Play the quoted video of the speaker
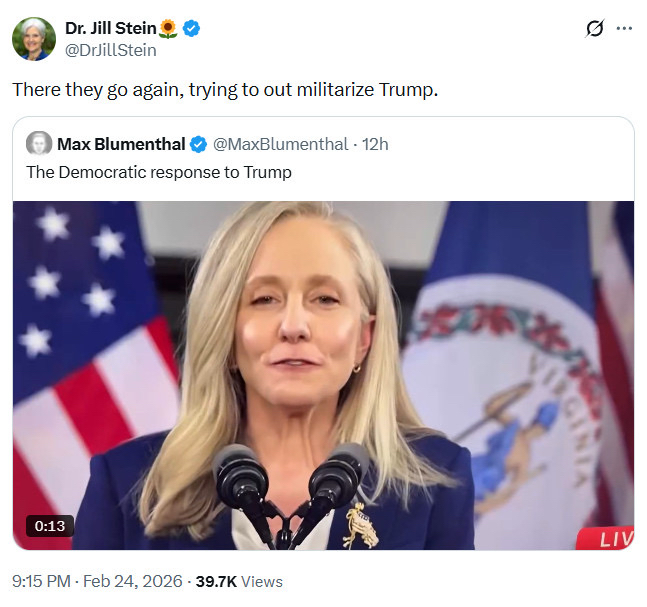This screenshot has height=607, width=647. point(323,375)
